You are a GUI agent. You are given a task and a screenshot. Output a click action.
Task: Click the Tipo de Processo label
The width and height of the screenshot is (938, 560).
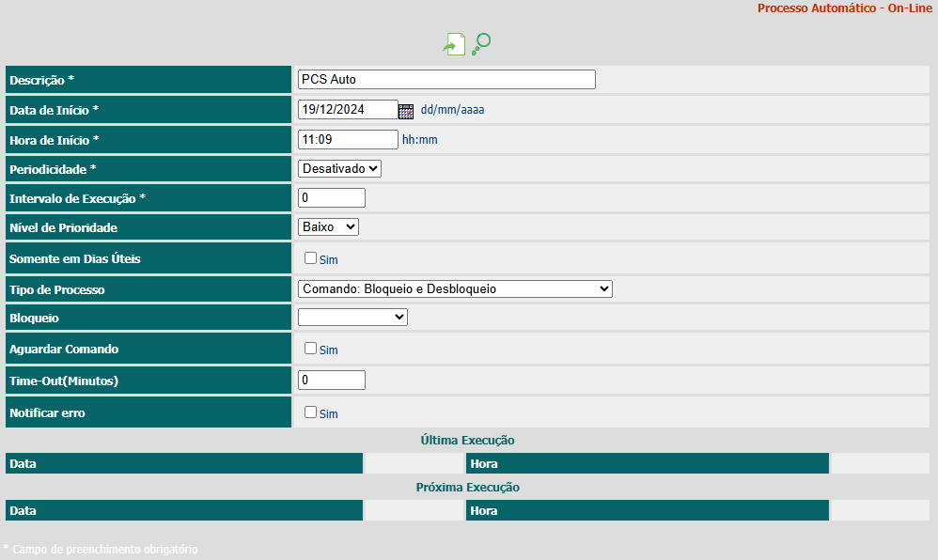(56, 290)
